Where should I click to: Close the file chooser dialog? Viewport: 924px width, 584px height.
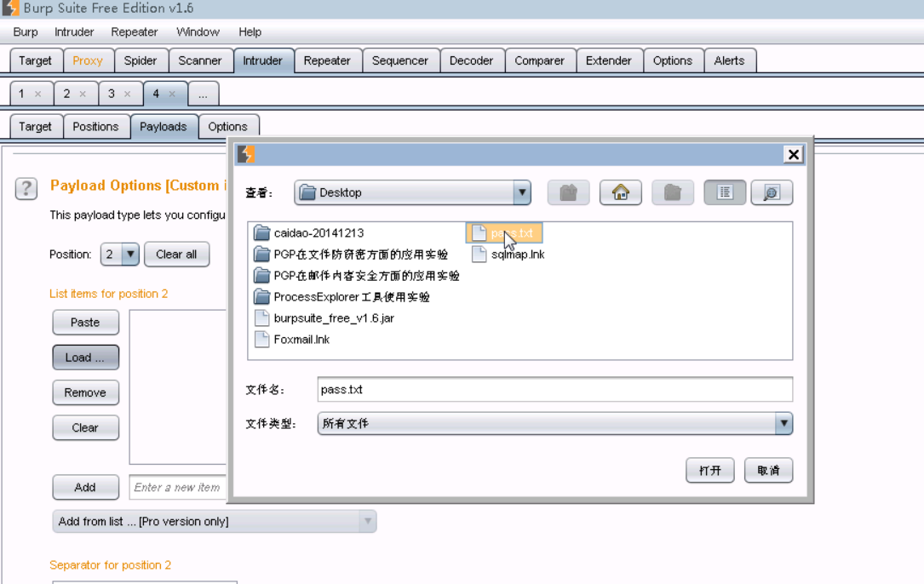coord(793,154)
